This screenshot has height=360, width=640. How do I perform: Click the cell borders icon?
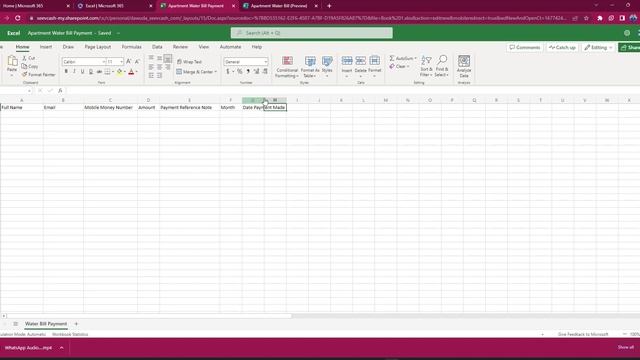107,72
